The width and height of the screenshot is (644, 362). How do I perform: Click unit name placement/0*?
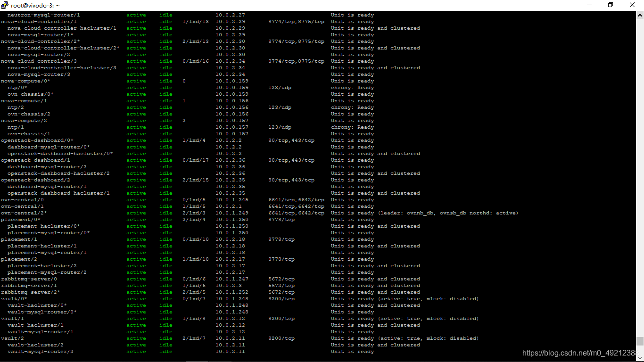pyautogui.click(x=21, y=220)
